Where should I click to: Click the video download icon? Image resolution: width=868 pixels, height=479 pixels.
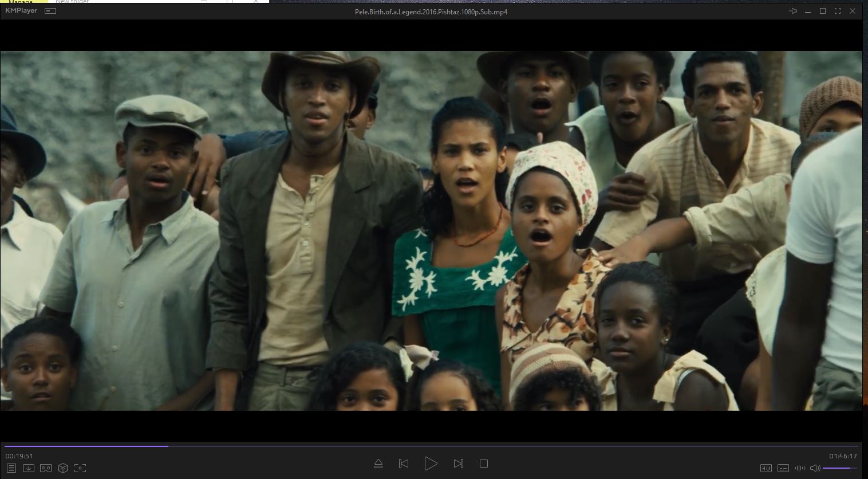pos(28,468)
